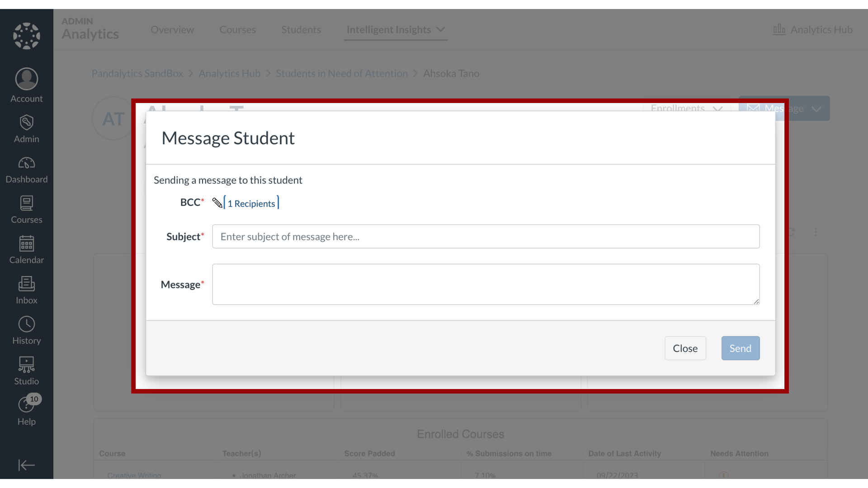Image resolution: width=868 pixels, height=488 pixels.
Task: Focus the Subject input field
Action: 486,237
